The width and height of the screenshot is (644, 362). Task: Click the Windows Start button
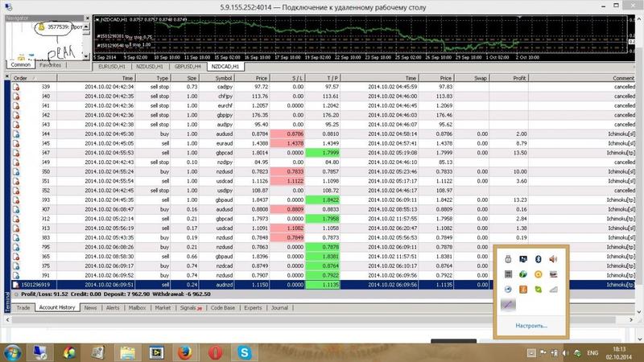click(x=11, y=352)
